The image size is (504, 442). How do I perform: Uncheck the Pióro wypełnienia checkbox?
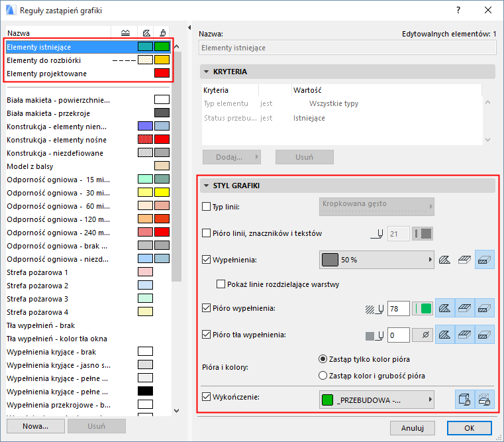[206, 308]
